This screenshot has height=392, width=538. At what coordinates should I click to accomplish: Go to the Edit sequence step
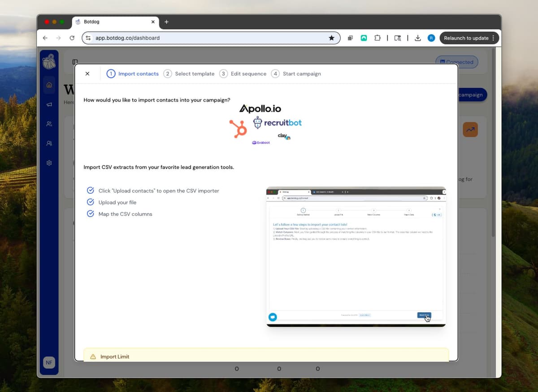tap(243, 74)
